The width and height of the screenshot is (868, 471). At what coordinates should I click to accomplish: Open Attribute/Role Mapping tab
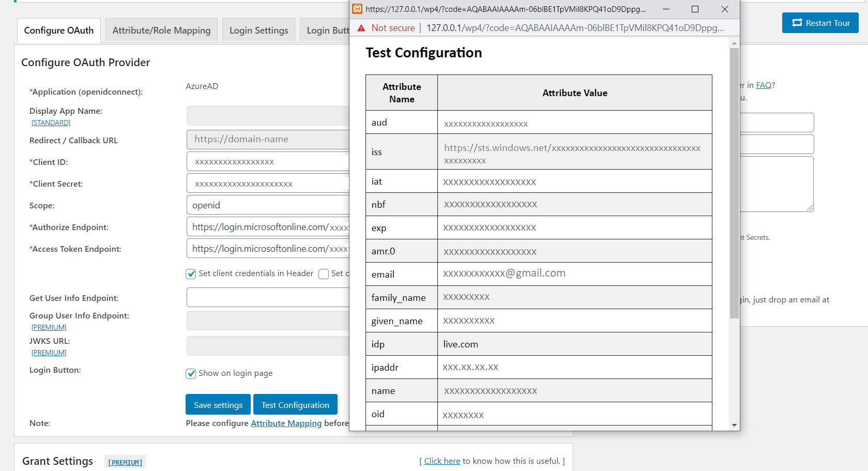(161, 30)
